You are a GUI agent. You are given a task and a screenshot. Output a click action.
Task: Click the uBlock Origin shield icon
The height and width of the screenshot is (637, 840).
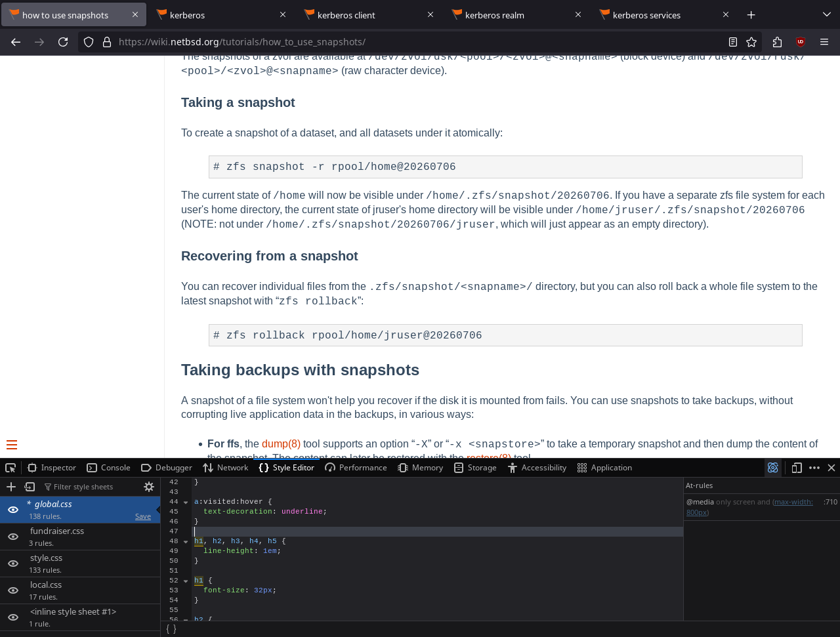801,42
